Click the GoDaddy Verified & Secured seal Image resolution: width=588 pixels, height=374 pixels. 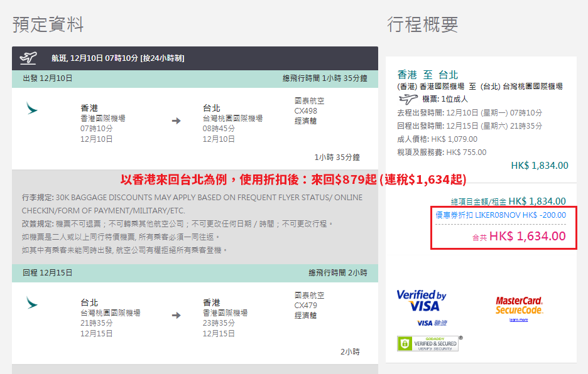(x=428, y=343)
